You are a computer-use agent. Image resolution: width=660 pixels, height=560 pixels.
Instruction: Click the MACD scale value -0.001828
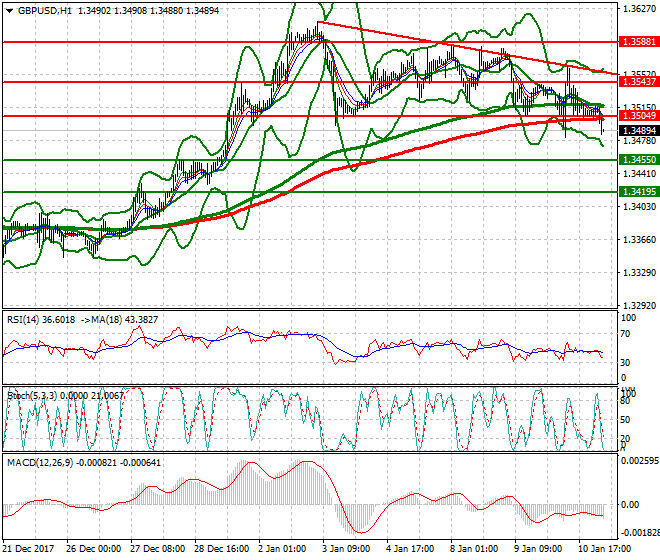pos(639,533)
